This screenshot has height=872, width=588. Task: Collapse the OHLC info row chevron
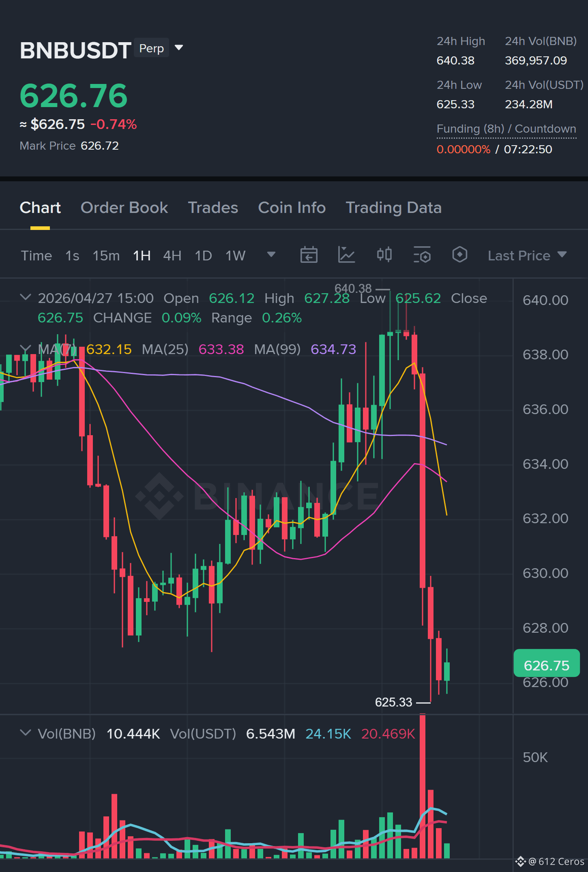(x=25, y=297)
